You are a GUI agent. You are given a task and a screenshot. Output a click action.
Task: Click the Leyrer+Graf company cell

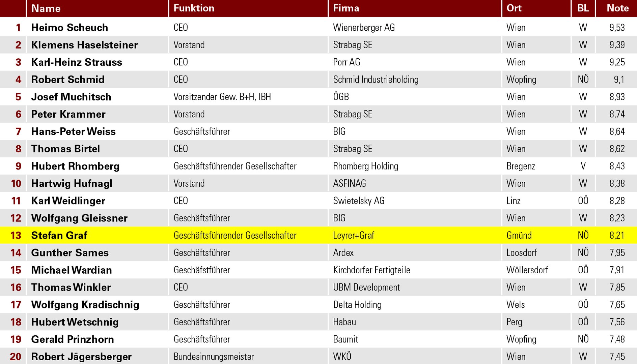point(354,235)
